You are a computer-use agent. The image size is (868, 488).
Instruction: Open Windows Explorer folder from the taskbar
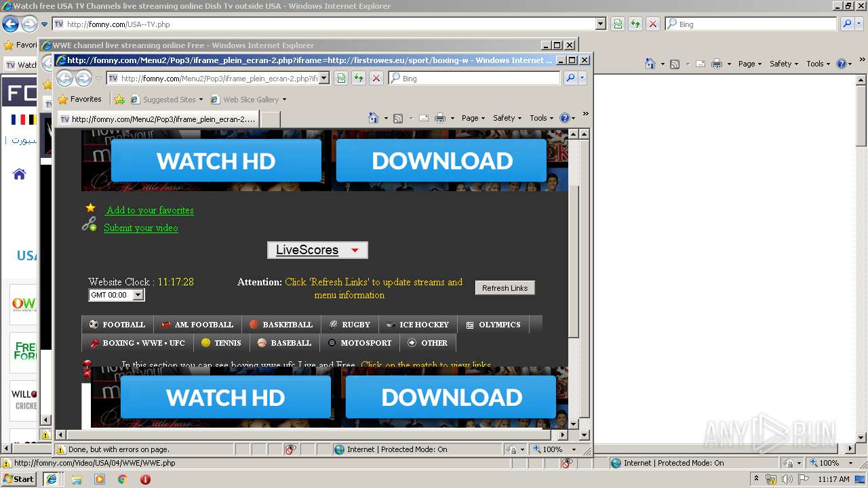76,479
